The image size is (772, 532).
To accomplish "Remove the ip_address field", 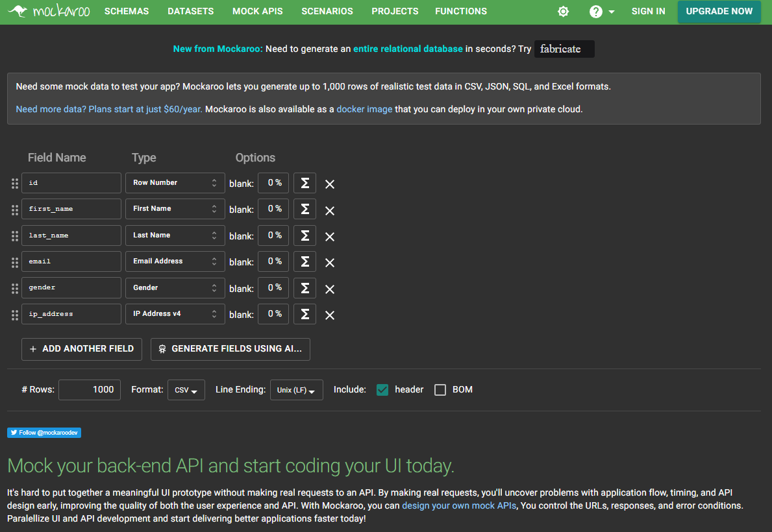I will coord(330,315).
